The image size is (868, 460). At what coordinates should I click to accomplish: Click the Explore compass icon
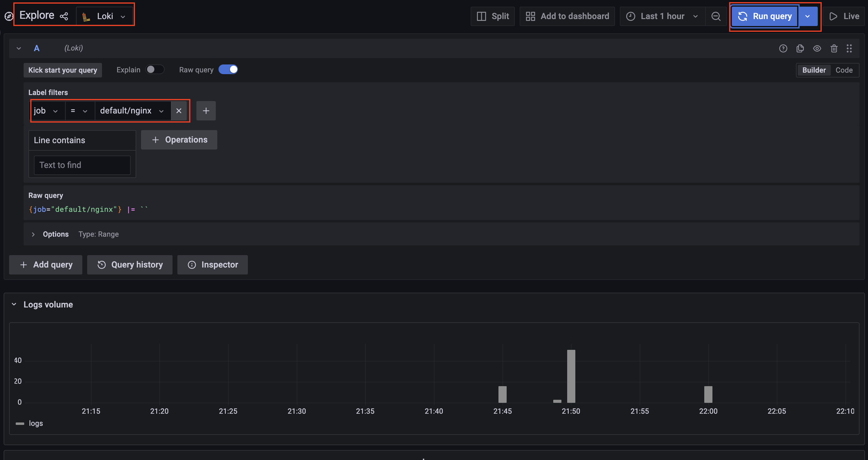click(x=9, y=16)
